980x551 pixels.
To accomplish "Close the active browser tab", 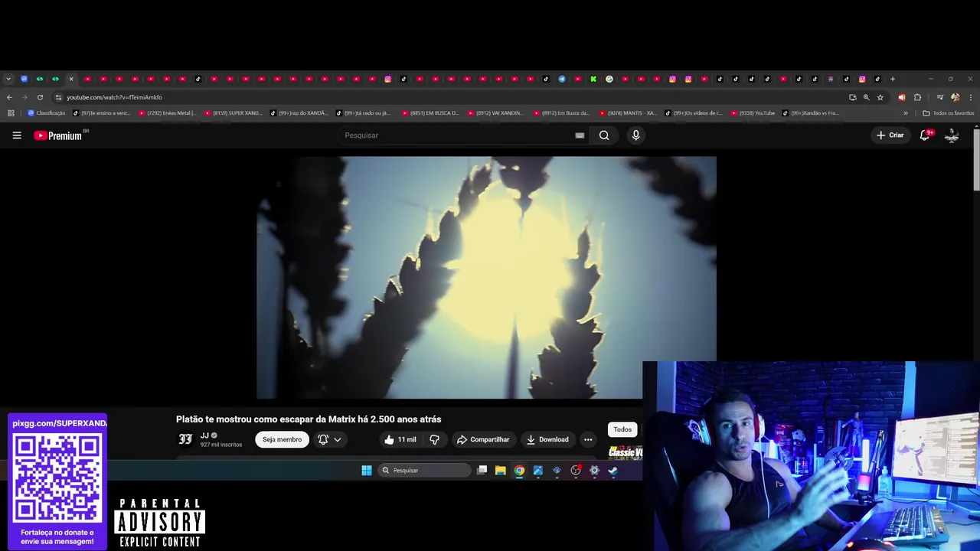I will pyautogui.click(x=71, y=79).
